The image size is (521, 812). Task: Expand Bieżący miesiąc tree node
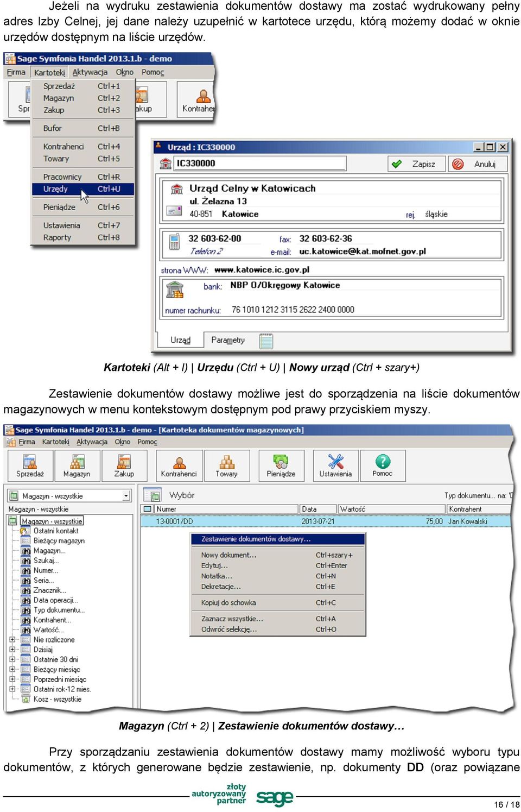tap(12, 669)
